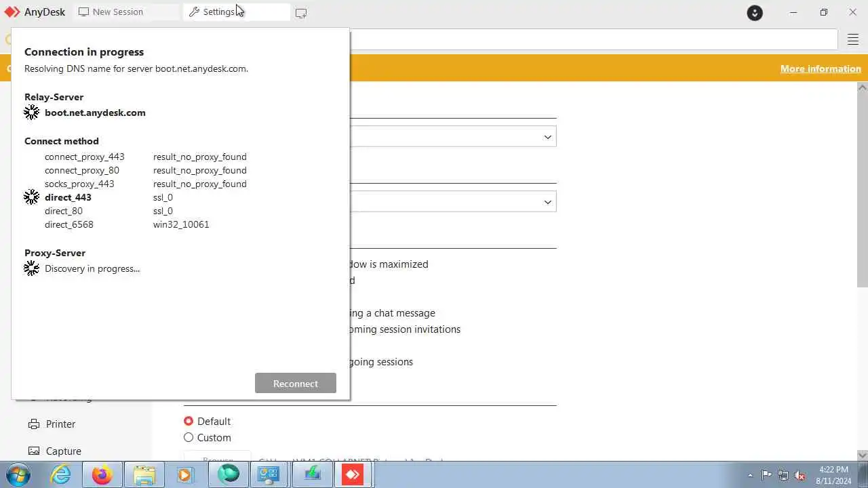Click 'result_no_proxy_found' in the connect_proxy_443 row
The height and width of the screenshot is (488, 868).
[x=200, y=157]
